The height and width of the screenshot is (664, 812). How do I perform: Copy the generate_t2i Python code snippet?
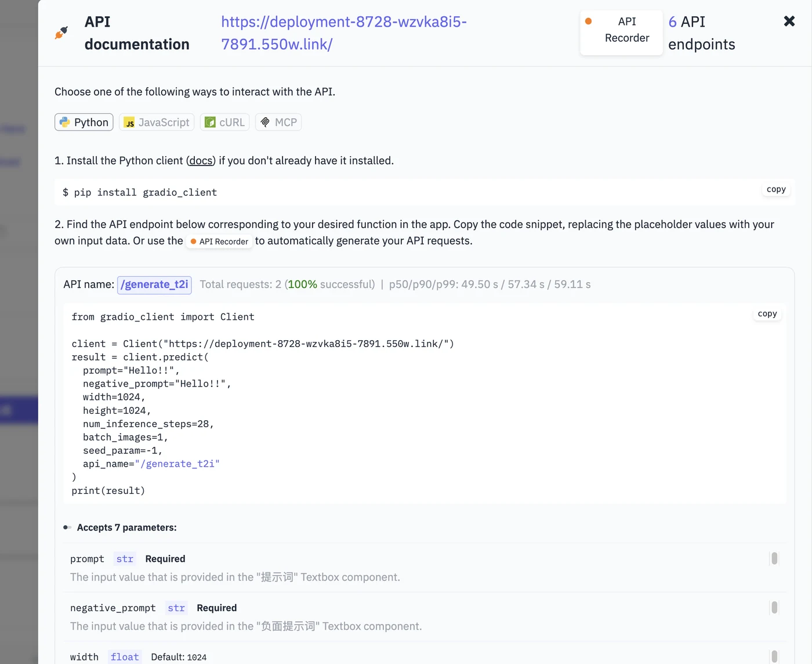767,313
